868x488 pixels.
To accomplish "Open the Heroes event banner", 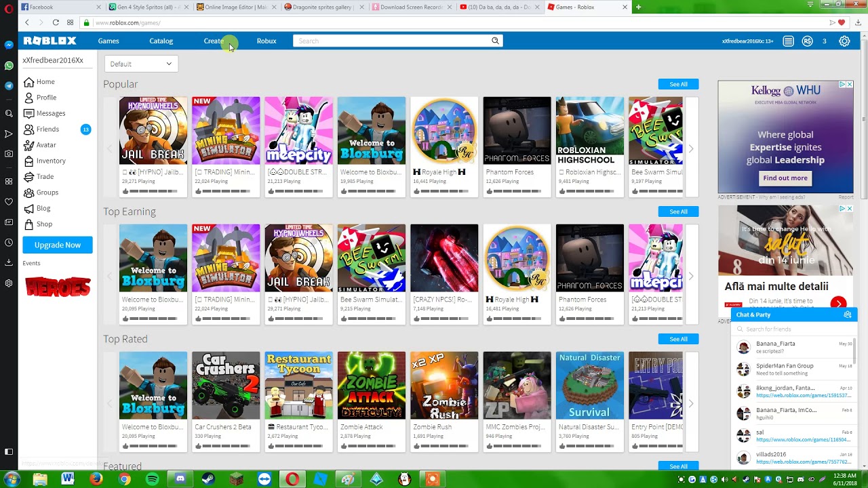I will tap(58, 287).
